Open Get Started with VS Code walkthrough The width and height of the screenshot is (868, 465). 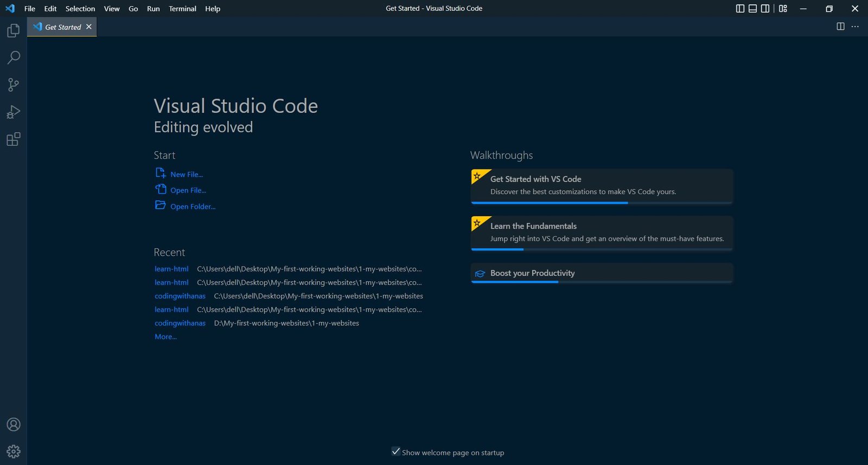pyautogui.click(x=602, y=186)
